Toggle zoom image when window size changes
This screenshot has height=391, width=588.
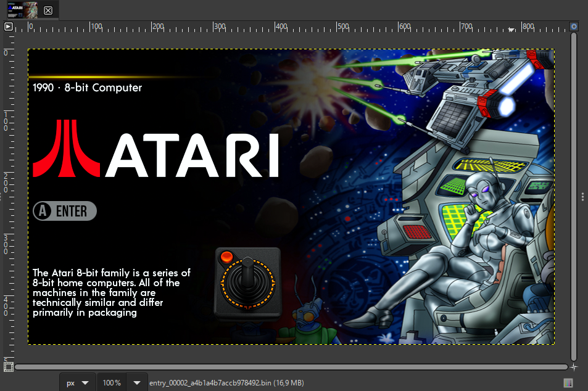[574, 27]
